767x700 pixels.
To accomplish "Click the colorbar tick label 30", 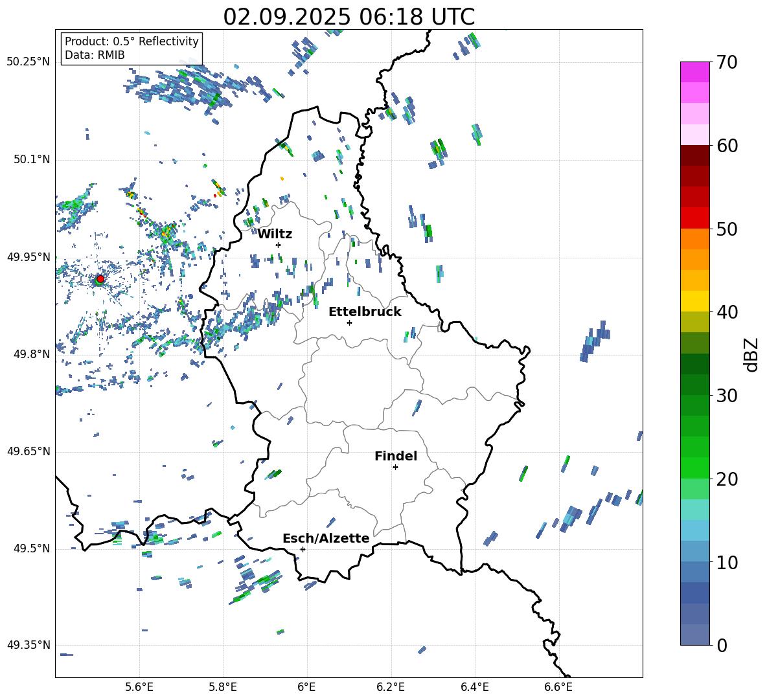I will coord(727,396).
